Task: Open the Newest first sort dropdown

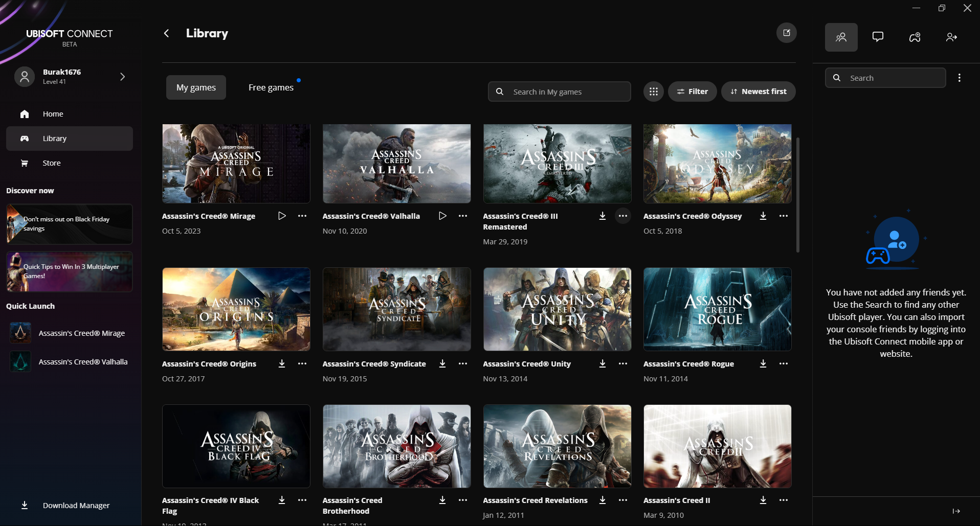Action: (x=759, y=92)
